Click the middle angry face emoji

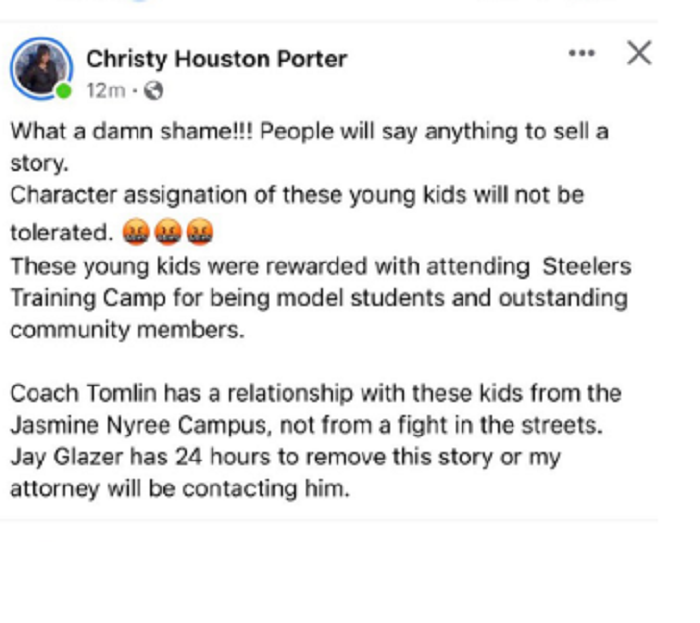166,233
